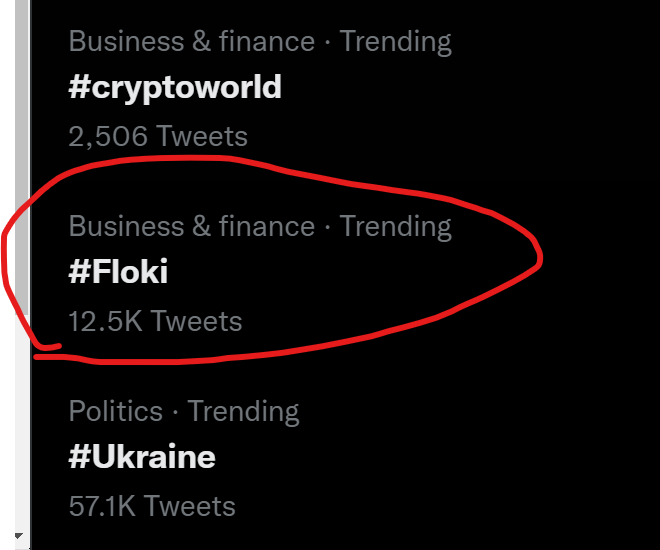
Task: Select the Business & finance label above #Floki
Action: [191, 226]
